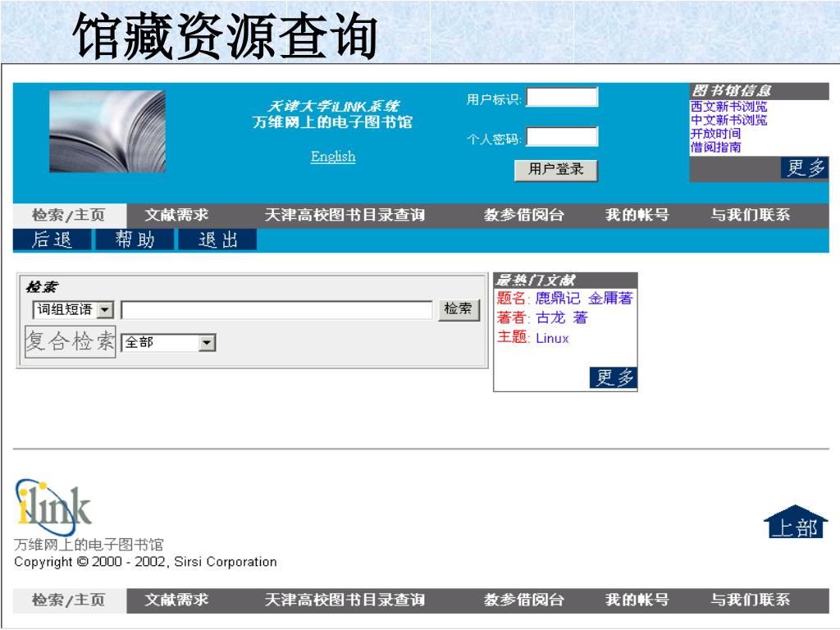
Task: Open the 鹿鼎记 金庸著 title link
Action: coord(584,299)
